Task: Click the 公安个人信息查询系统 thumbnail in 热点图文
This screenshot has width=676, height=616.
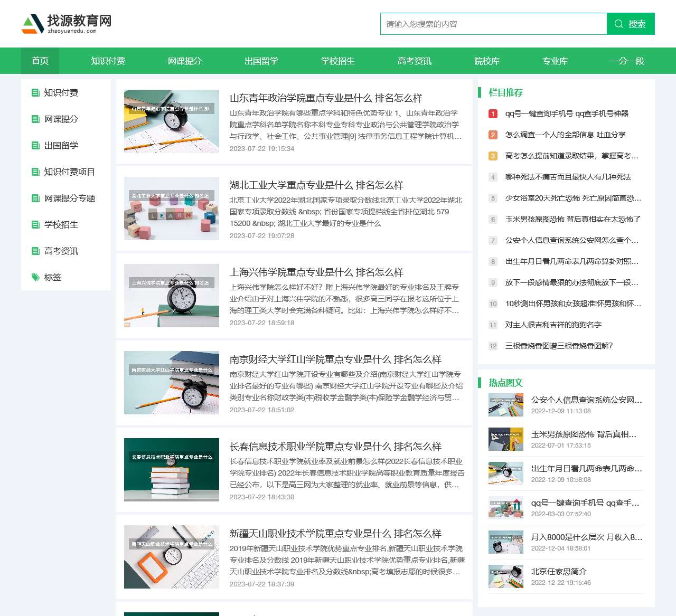Action: 505,405
